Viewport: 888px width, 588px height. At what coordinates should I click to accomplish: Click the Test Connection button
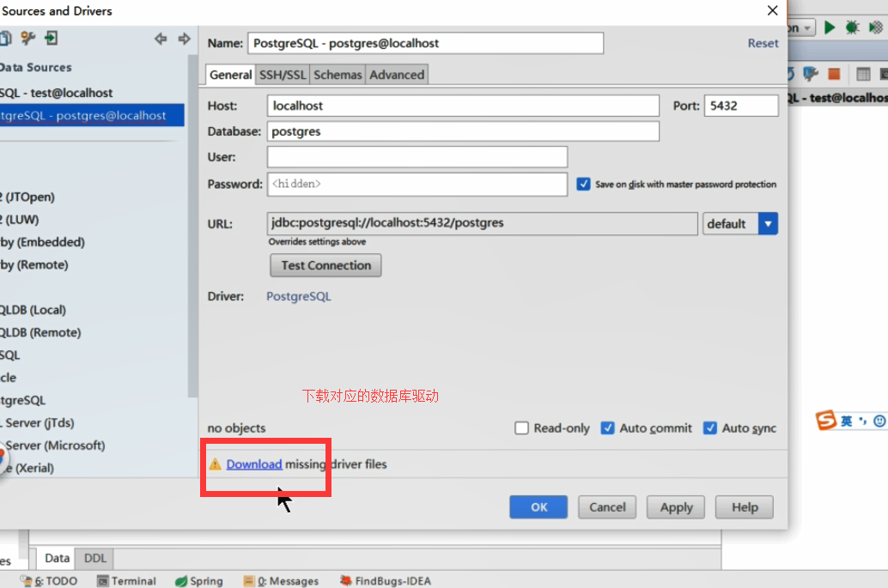pyautogui.click(x=325, y=265)
